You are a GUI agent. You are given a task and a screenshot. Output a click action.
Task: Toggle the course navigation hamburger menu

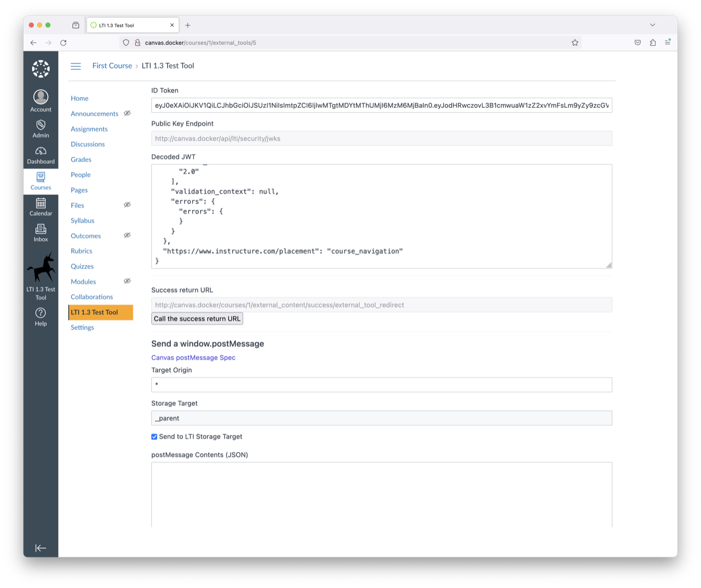(76, 66)
